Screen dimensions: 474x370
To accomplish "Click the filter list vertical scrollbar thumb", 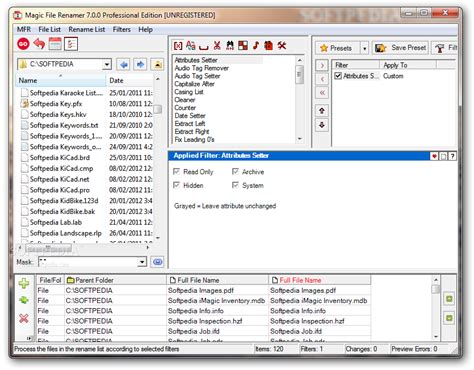I will click(x=299, y=74).
